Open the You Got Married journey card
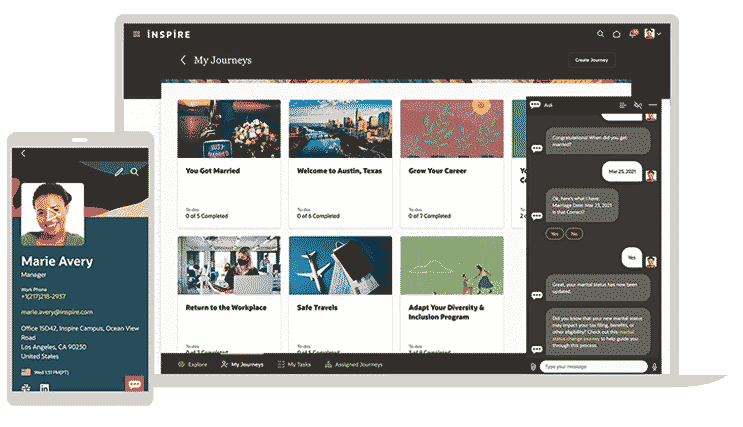This screenshot has width=743, height=427. tap(229, 164)
